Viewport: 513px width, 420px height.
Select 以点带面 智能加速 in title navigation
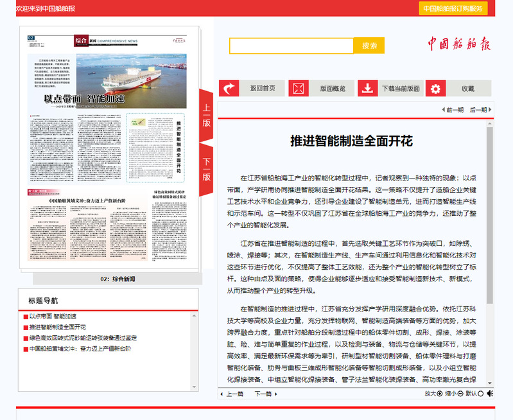point(53,316)
